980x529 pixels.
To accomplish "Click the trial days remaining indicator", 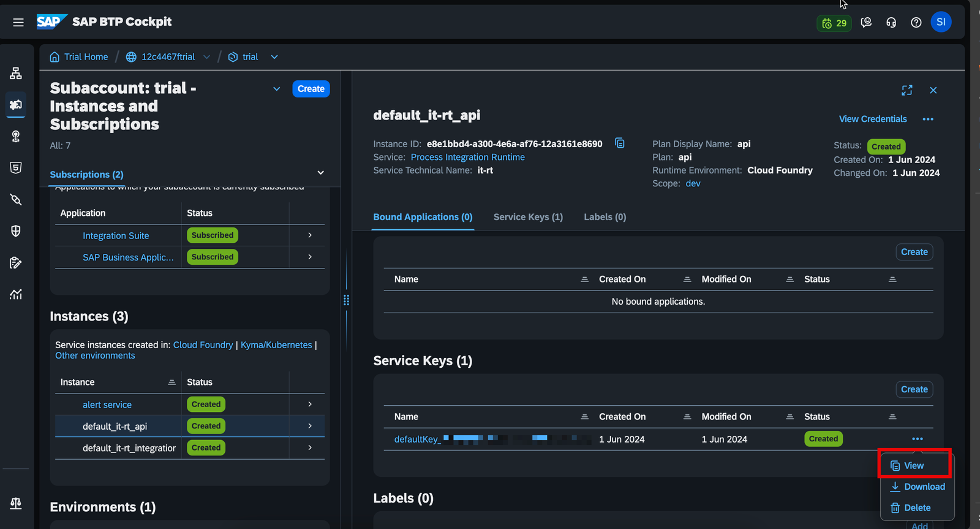I will pos(834,23).
